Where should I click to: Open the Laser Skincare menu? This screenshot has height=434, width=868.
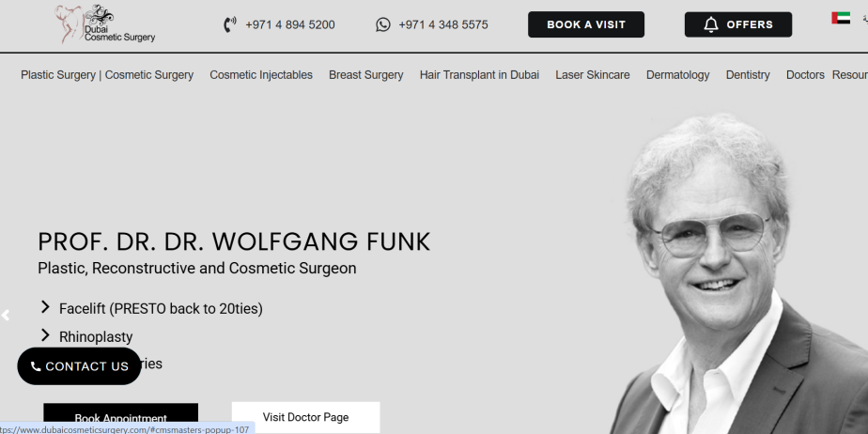click(x=593, y=75)
